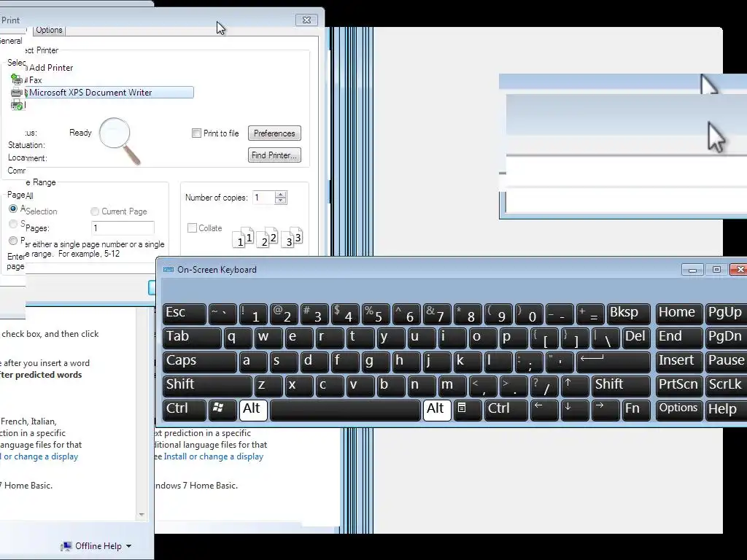This screenshot has width=747, height=560.
Task: Click the Bksp key
Action: 629,314
